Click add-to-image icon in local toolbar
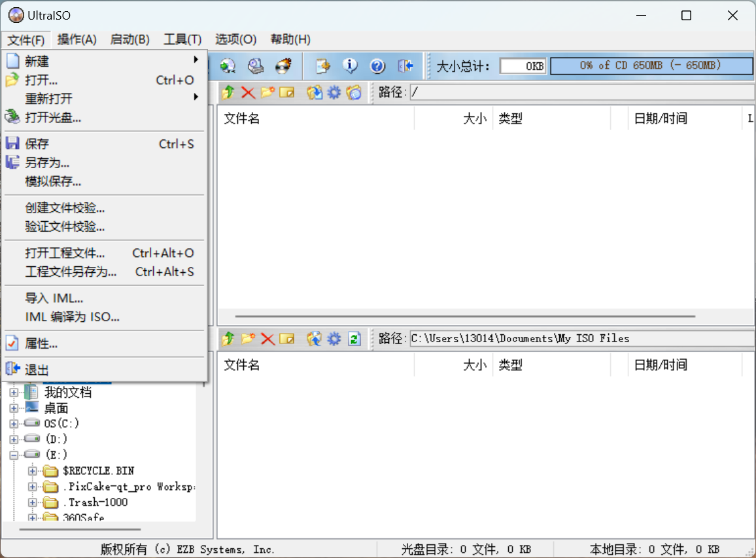The width and height of the screenshot is (756, 558). [315, 339]
